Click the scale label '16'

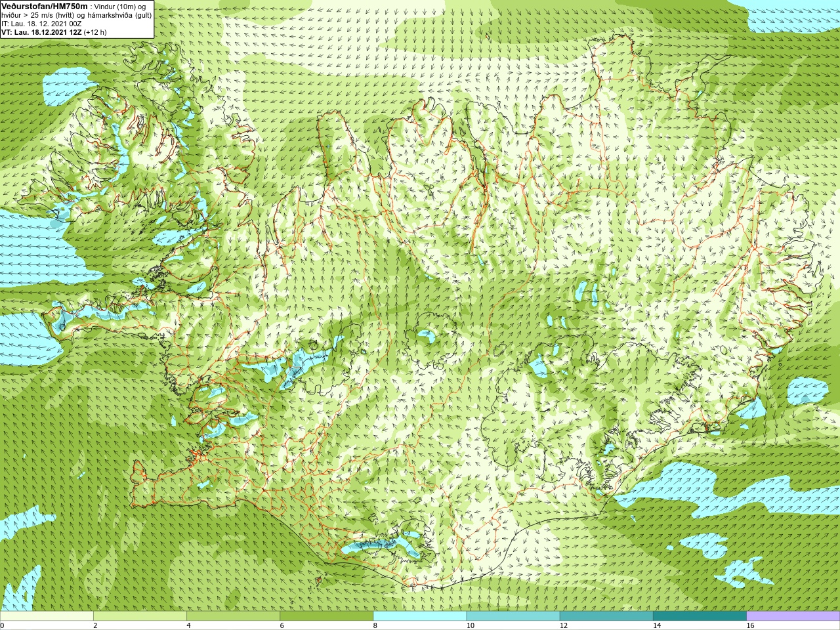[x=751, y=625]
